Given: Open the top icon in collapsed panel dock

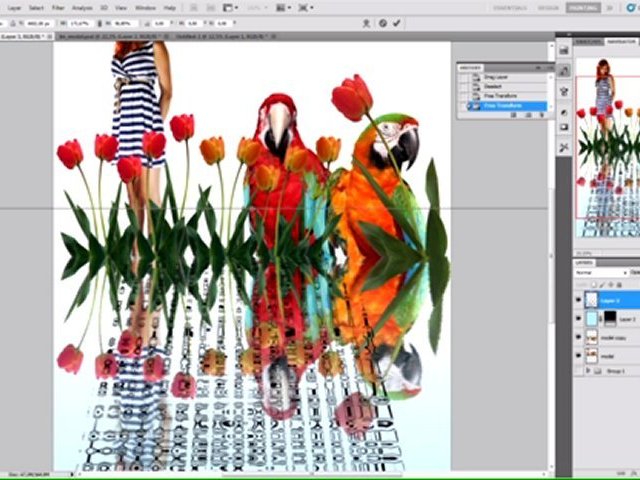Looking at the screenshot, I should [x=564, y=49].
